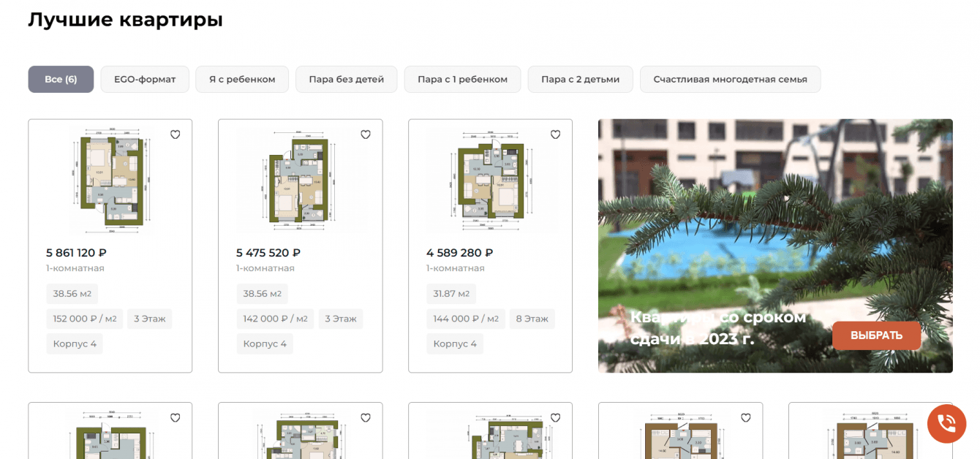
Task: Click the '31.87 м2' area tag
Action: 451,294
